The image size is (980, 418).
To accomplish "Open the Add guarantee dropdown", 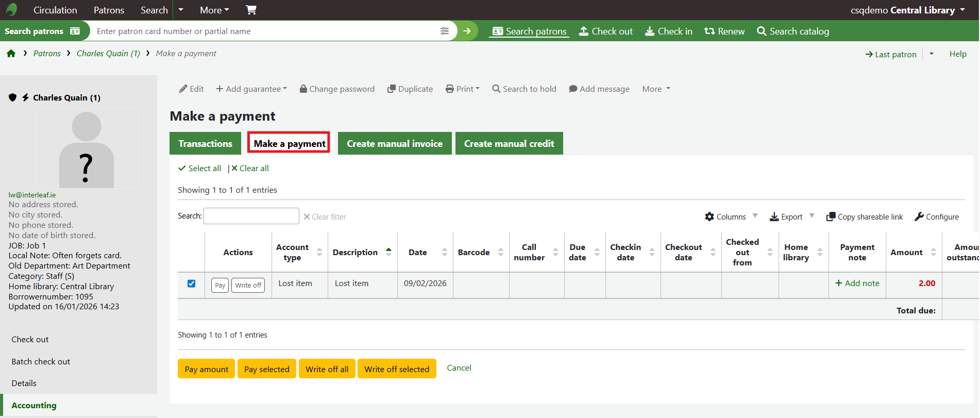I will [x=251, y=89].
